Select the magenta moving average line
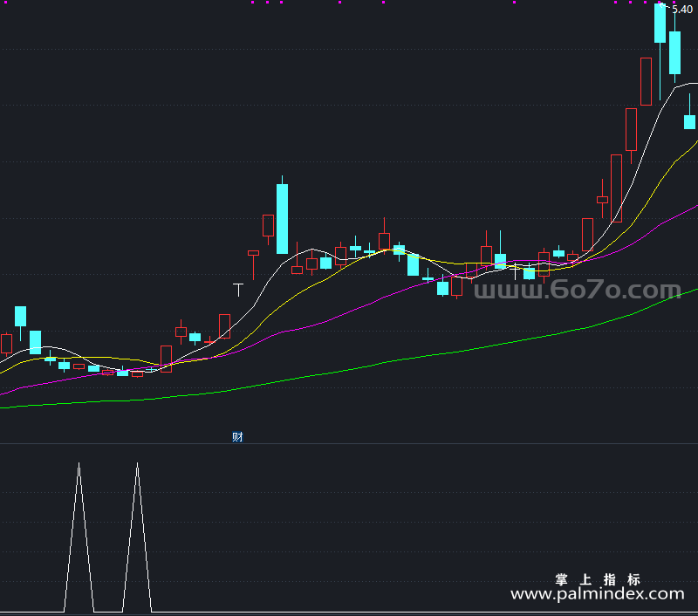Viewport: 698px width, 616px height. coord(349,311)
